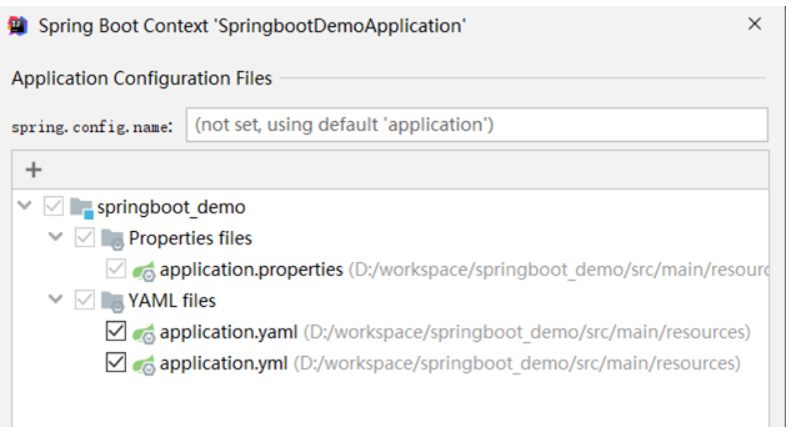Click the plus icon to add configuration file
This screenshot has height=446, width=795.
pyautogui.click(x=32, y=170)
